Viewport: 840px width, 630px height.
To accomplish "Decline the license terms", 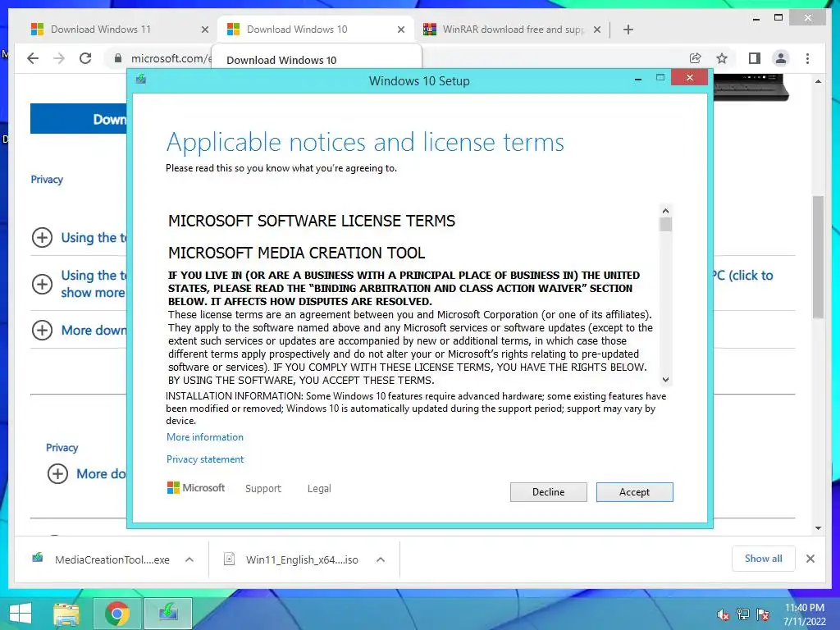I will [x=548, y=492].
